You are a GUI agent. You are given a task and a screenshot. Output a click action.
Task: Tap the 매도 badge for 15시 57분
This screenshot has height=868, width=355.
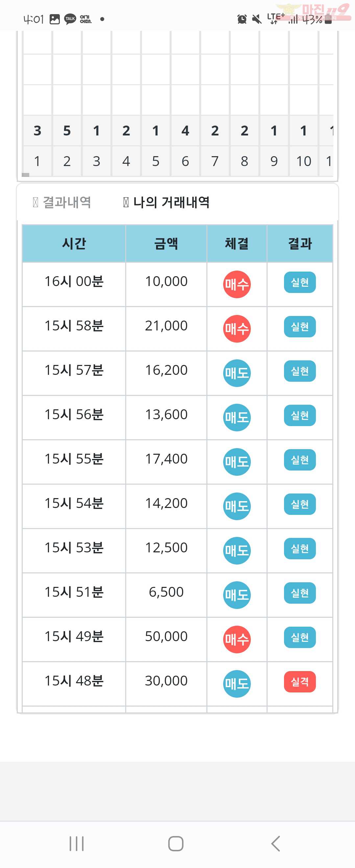237,373
